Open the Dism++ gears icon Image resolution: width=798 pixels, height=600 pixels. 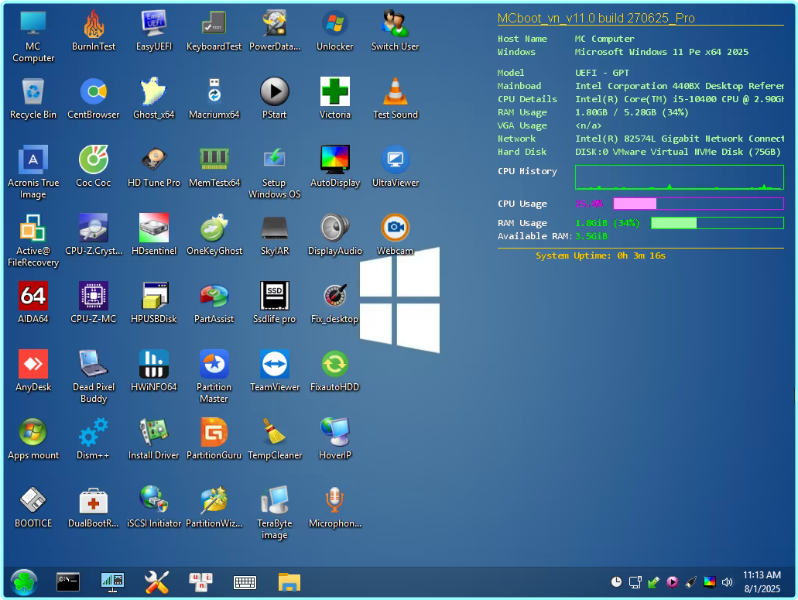(x=94, y=440)
